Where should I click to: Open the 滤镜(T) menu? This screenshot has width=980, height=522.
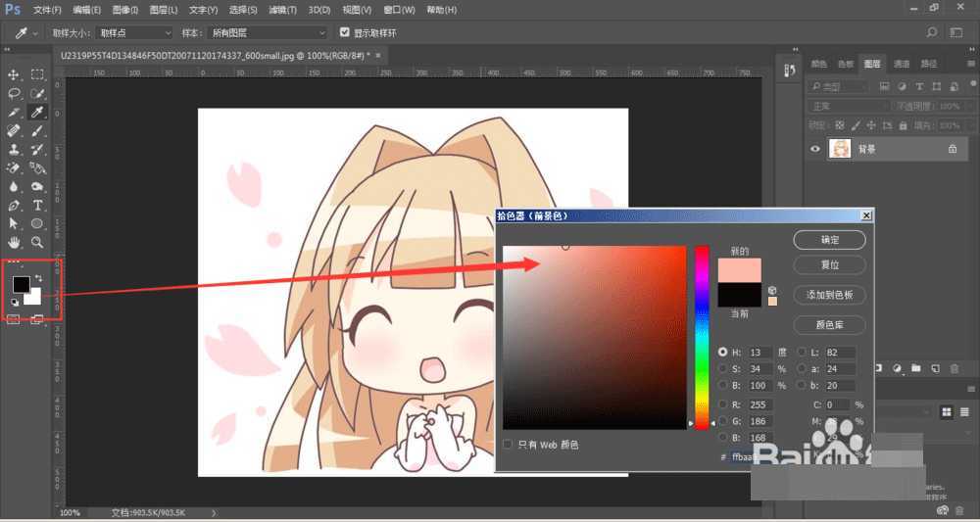pos(283,9)
